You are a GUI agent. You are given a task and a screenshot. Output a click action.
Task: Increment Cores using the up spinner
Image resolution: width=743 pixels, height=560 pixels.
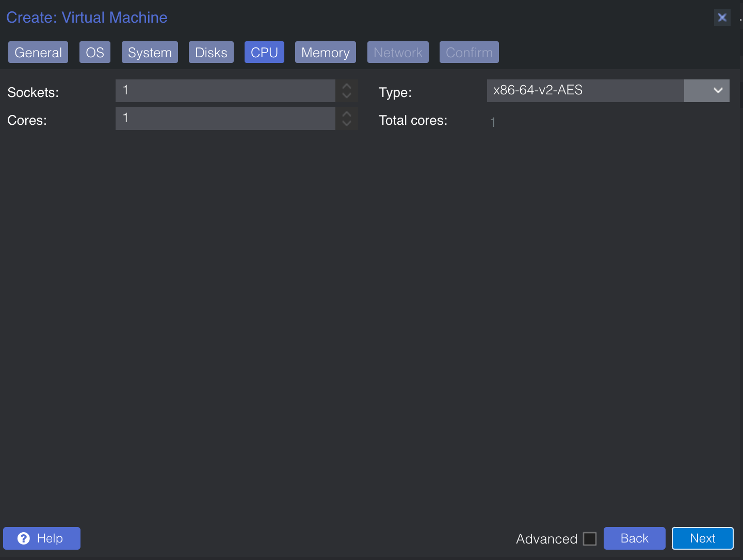(x=347, y=114)
